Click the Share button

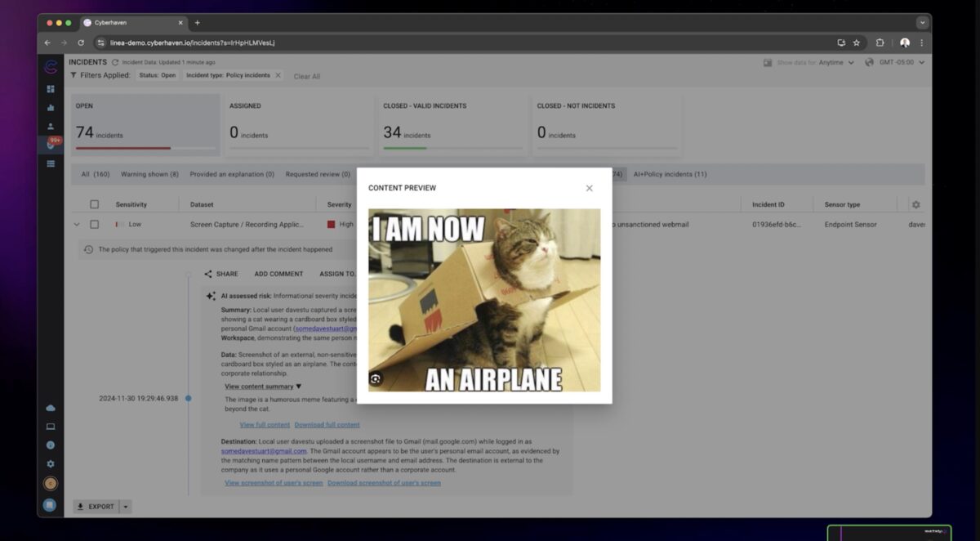coord(221,274)
